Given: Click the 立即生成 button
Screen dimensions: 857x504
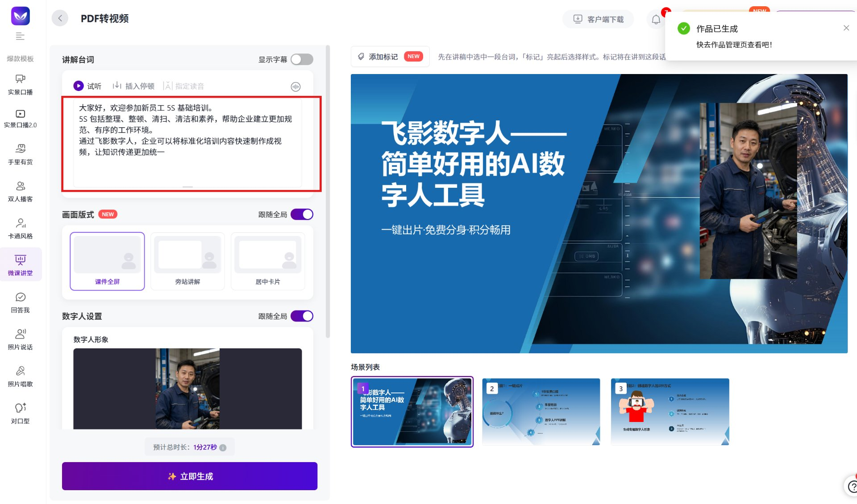Looking at the screenshot, I should click(x=190, y=476).
